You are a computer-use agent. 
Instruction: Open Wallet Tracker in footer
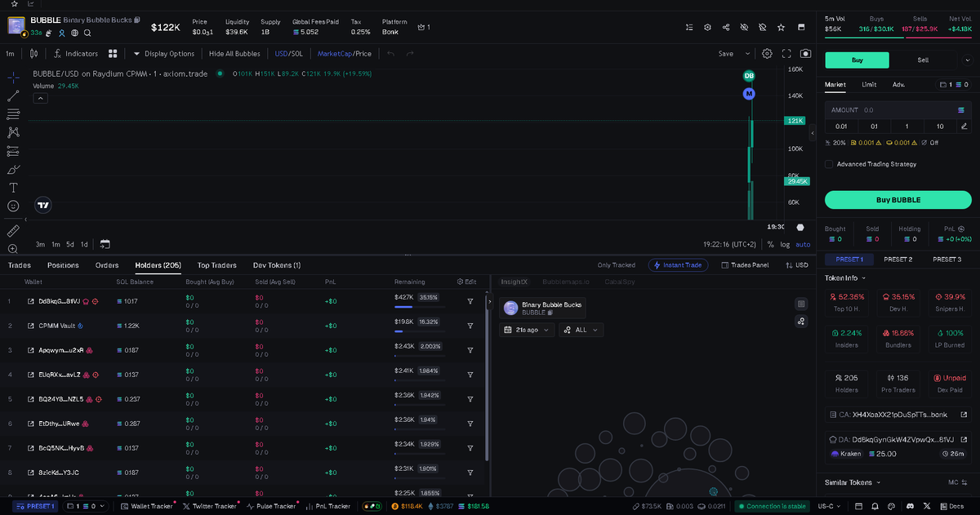(x=148, y=506)
